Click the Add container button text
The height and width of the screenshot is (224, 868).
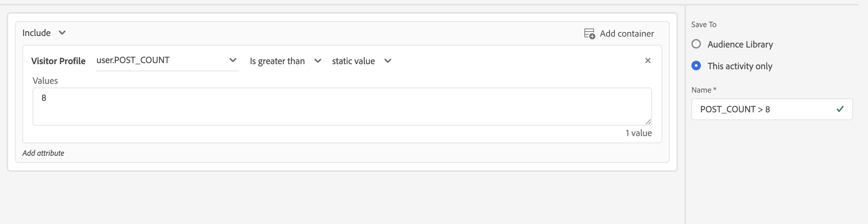click(x=627, y=34)
